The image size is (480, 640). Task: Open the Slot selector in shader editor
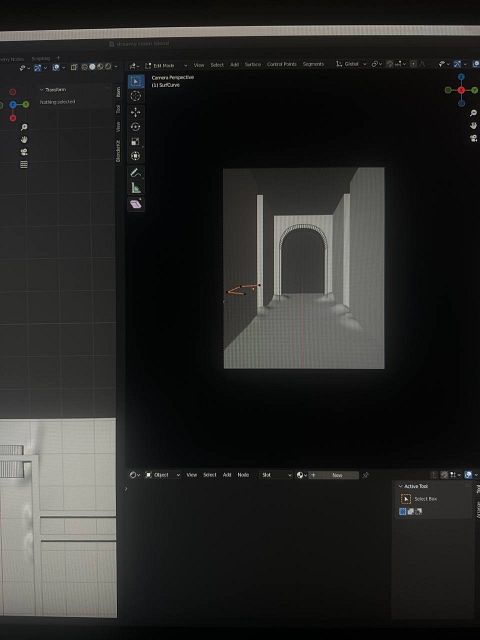click(276, 475)
